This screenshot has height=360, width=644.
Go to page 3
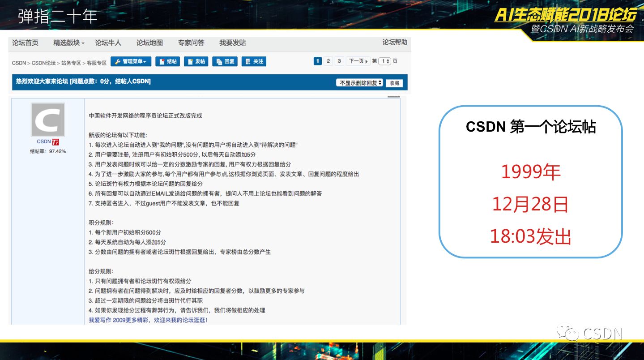pyautogui.click(x=339, y=61)
